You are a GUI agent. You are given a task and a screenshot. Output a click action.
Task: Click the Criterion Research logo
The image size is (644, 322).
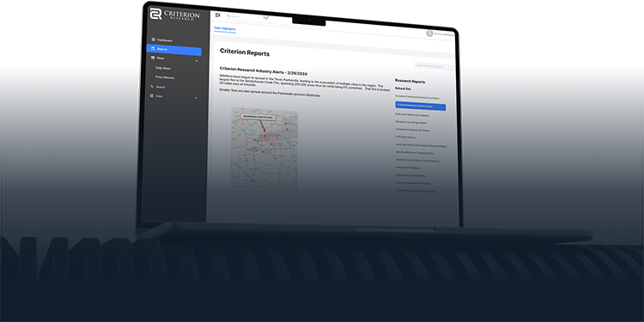(x=174, y=15)
